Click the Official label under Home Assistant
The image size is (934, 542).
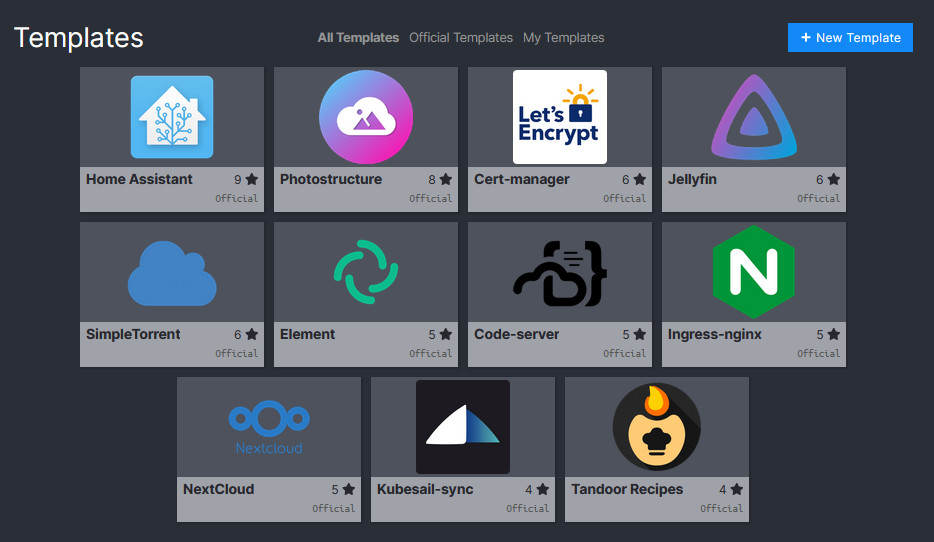pos(236,198)
